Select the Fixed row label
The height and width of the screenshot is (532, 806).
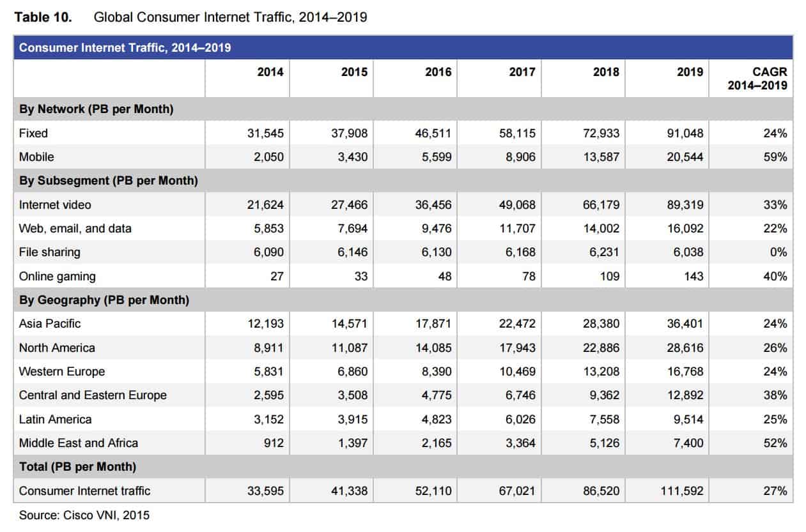point(33,133)
